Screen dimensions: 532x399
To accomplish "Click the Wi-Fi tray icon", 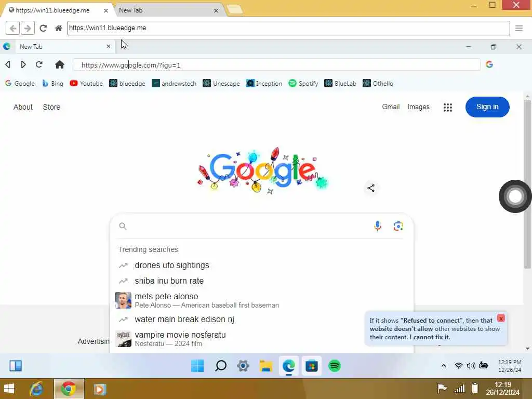I will [458, 366].
